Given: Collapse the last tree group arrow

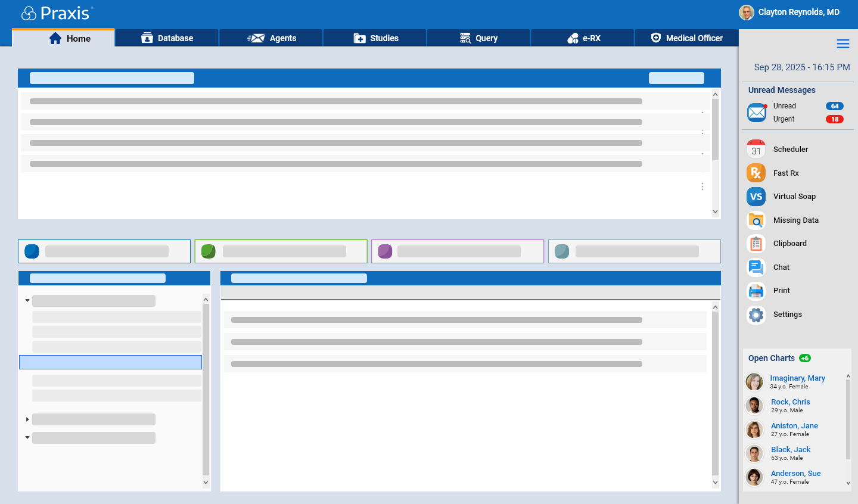Looking at the screenshot, I should click(27, 437).
